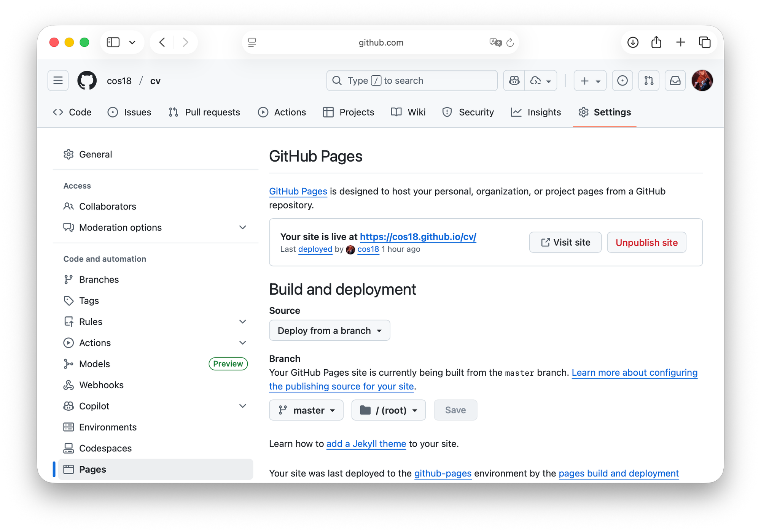
Task: Open the master branch selector
Action: pyautogui.click(x=306, y=410)
